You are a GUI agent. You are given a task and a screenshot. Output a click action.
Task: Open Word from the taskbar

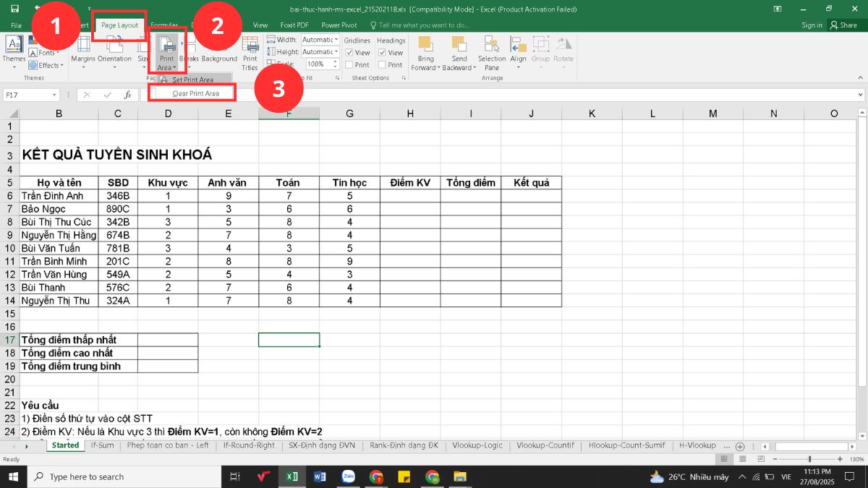tap(320, 476)
